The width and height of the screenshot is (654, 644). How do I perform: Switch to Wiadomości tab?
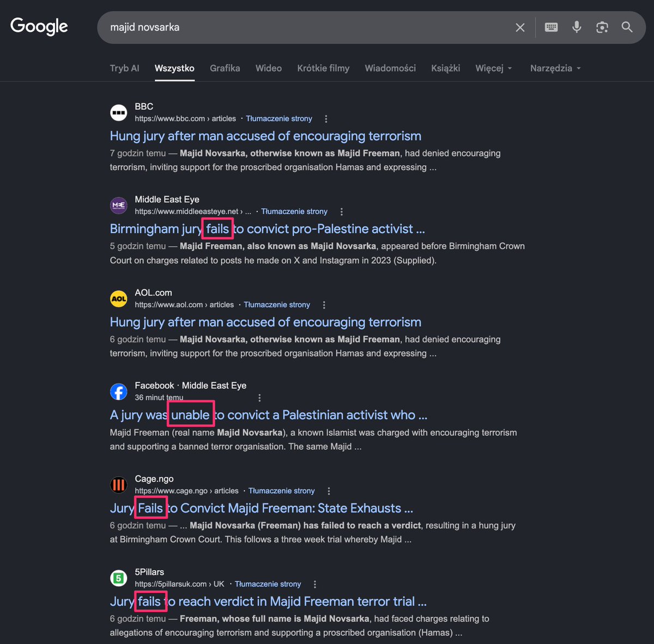pos(390,68)
